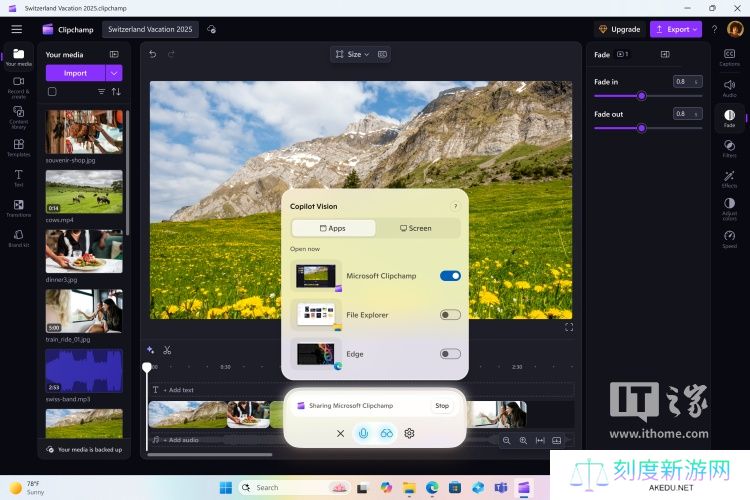750x500 pixels.
Task: Enter fullscreen preview
Action: [x=569, y=327]
